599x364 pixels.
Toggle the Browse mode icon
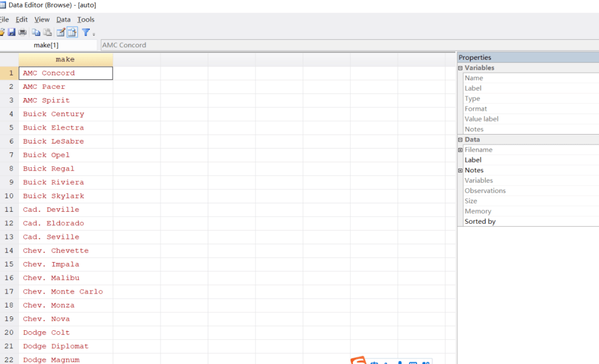coord(72,33)
